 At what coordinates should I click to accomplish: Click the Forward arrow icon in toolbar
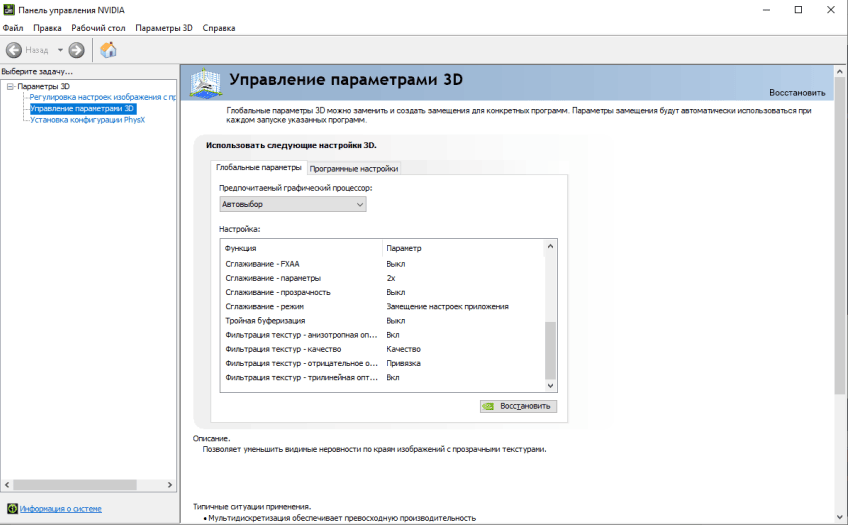[77, 50]
